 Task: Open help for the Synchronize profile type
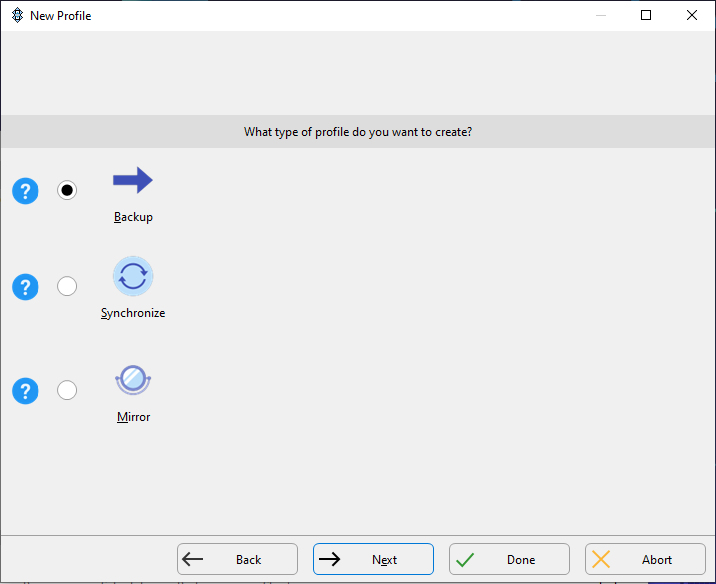pyautogui.click(x=25, y=287)
